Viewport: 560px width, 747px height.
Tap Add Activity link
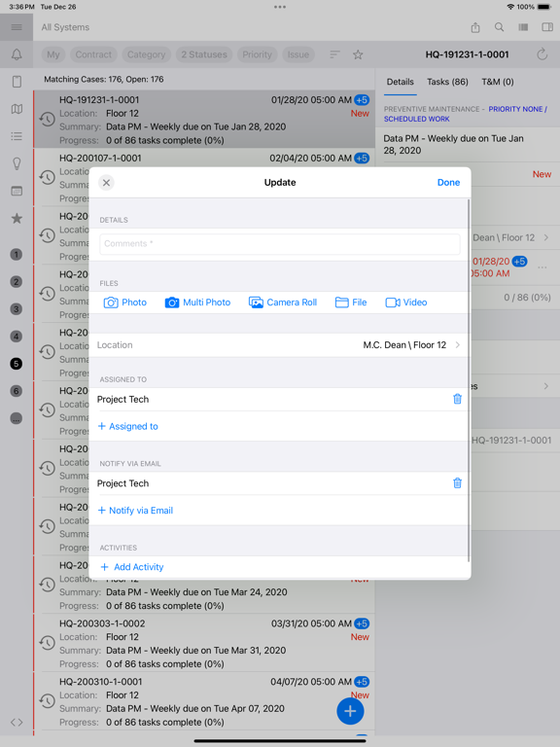tap(132, 567)
